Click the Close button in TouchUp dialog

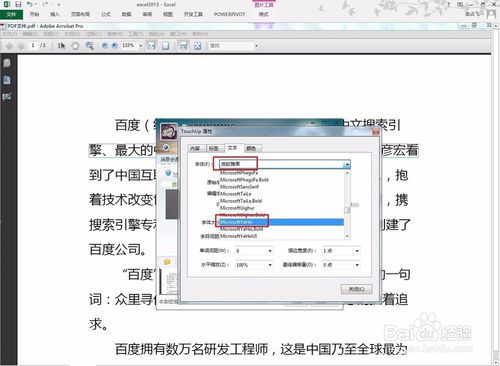click(356, 289)
